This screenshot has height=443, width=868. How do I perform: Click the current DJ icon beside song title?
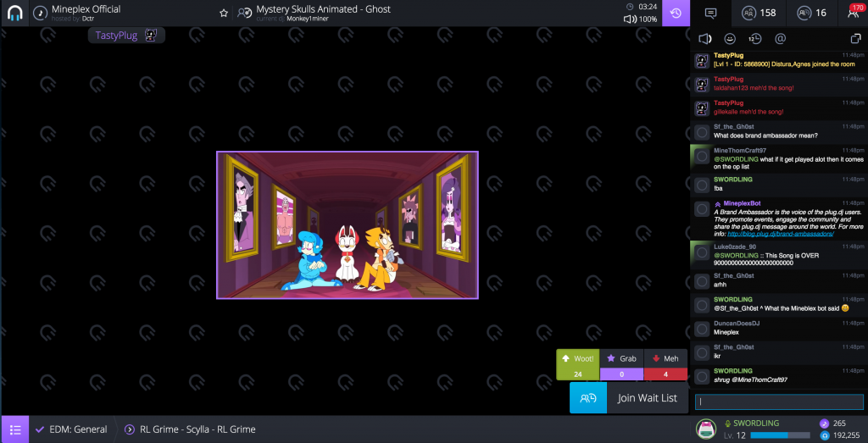(245, 13)
